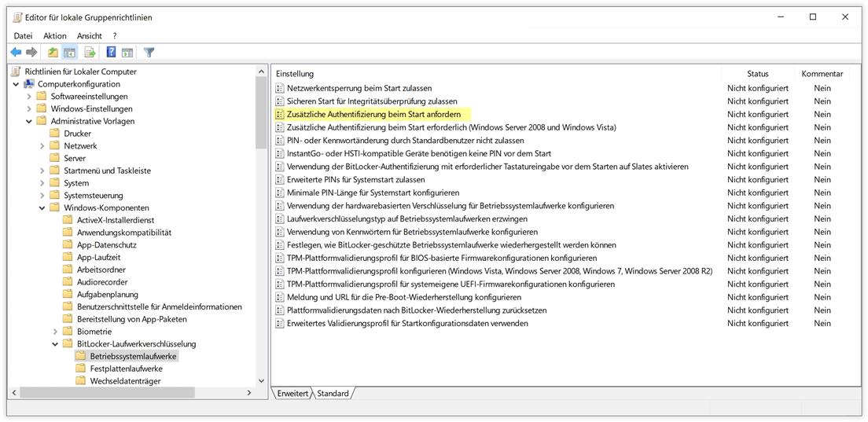
Task: Click the ActiveX-Installerdienst folder icon
Action: pos(68,220)
